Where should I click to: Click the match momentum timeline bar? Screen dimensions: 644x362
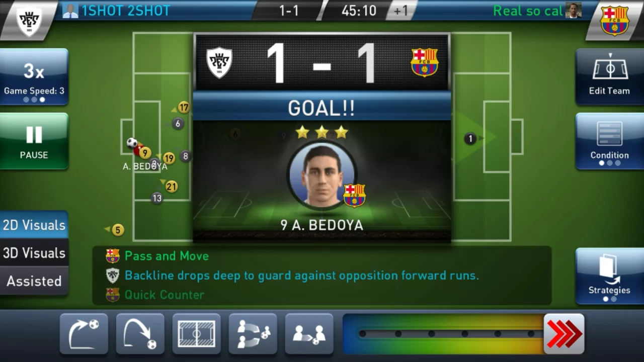click(443, 334)
